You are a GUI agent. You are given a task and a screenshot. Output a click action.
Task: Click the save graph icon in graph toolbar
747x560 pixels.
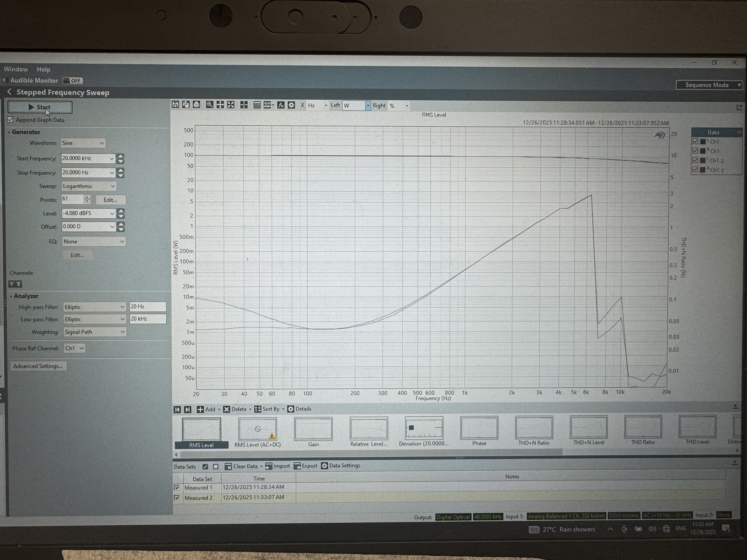[175, 105]
